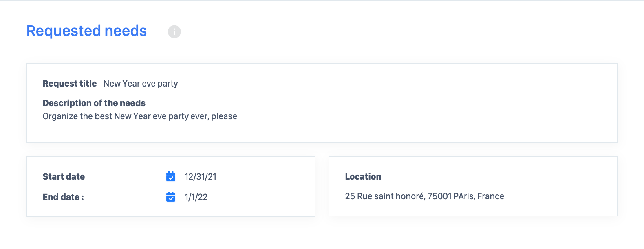Click the word "party" in request title
Viewport: 644px width, 249px height.
click(168, 84)
